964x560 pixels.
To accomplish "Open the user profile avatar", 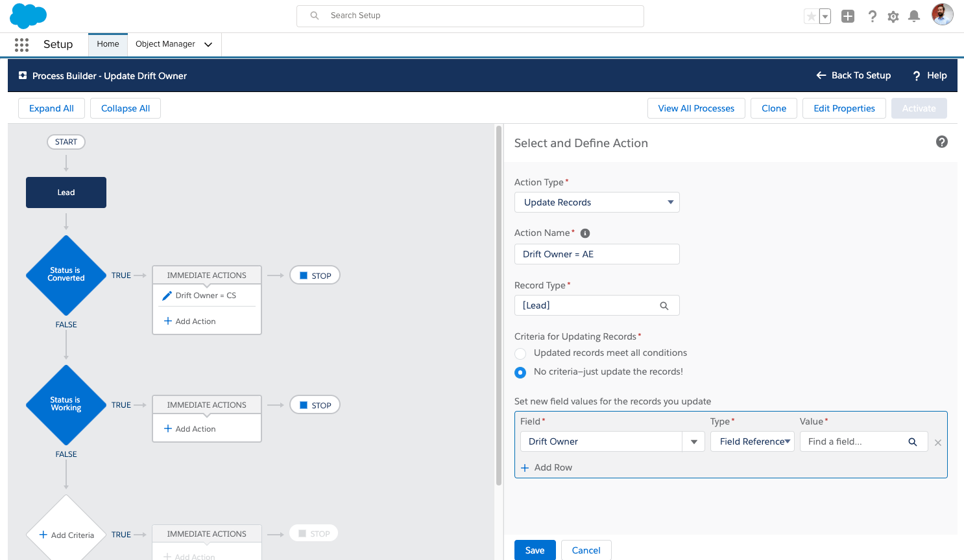I will pyautogui.click(x=943, y=14).
